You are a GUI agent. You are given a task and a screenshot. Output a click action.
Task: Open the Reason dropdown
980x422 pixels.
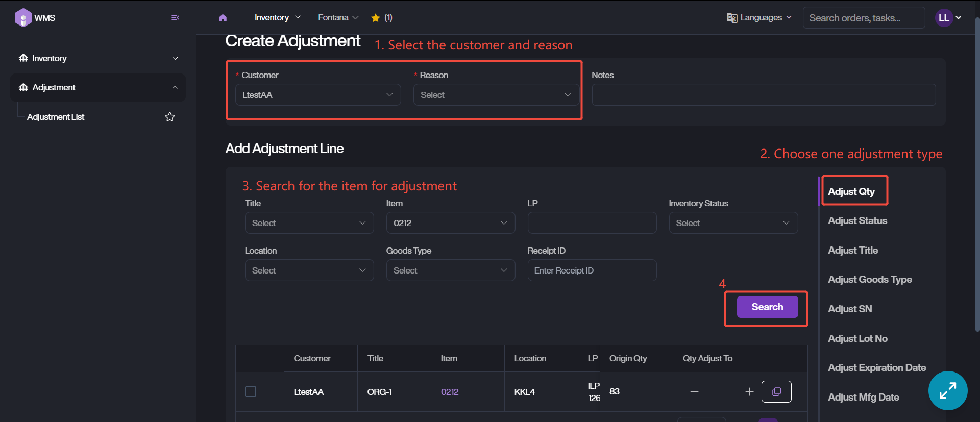tap(496, 95)
